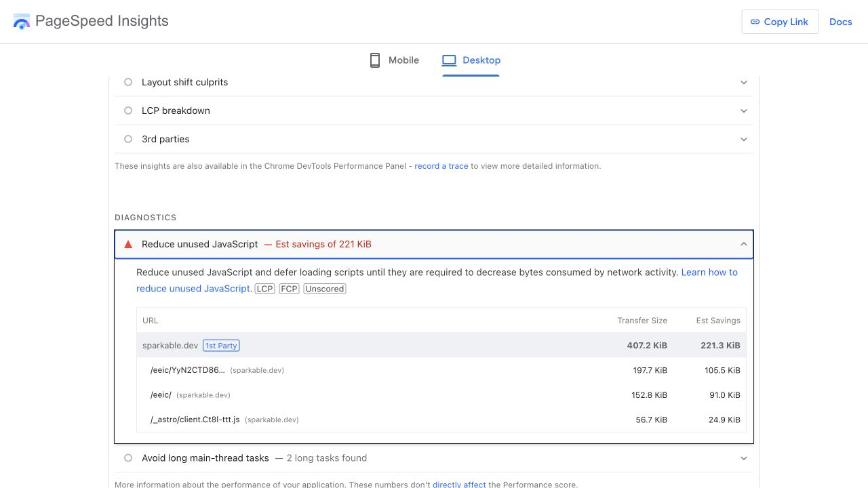Click the 105.5 KiB savings cell
This screenshot has height=488, width=868.
point(722,370)
